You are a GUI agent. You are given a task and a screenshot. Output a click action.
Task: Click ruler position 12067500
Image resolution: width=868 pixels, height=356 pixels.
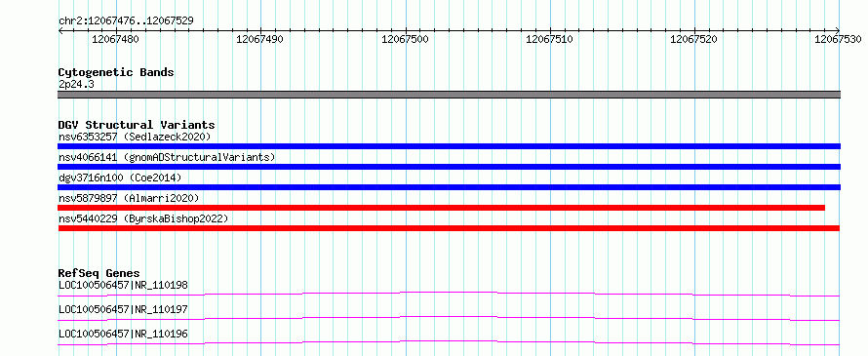(x=405, y=39)
